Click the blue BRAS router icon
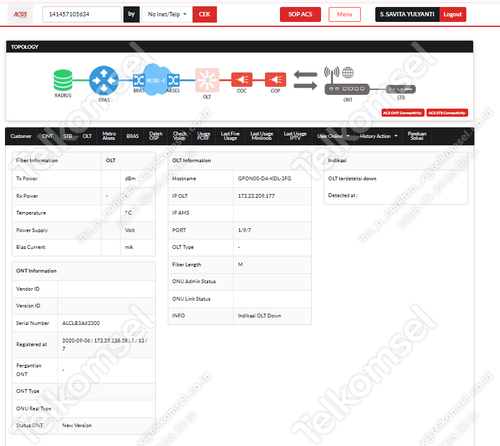Viewport: 500px width, 446px height. point(104,80)
